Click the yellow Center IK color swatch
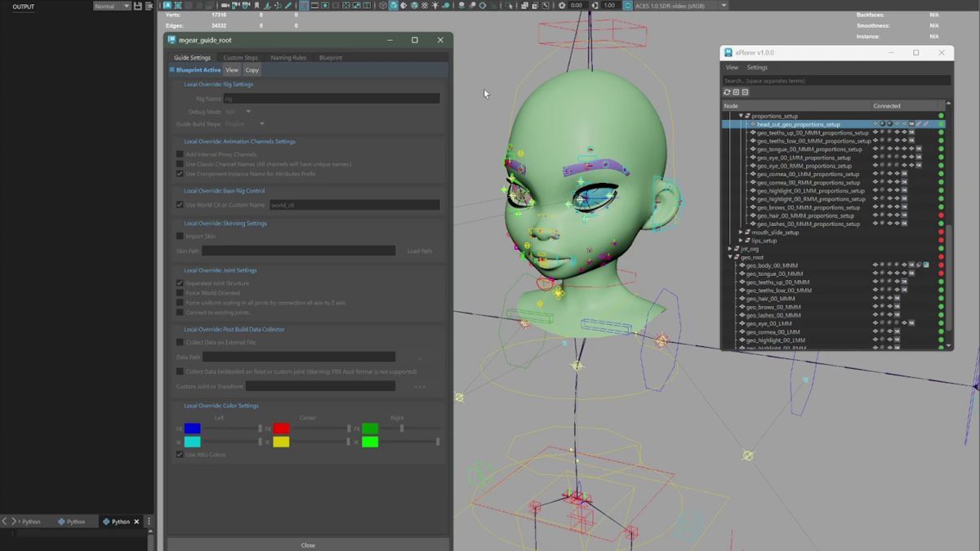The width and height of the screenshot is (980, 551). click(x=281, y=442)
